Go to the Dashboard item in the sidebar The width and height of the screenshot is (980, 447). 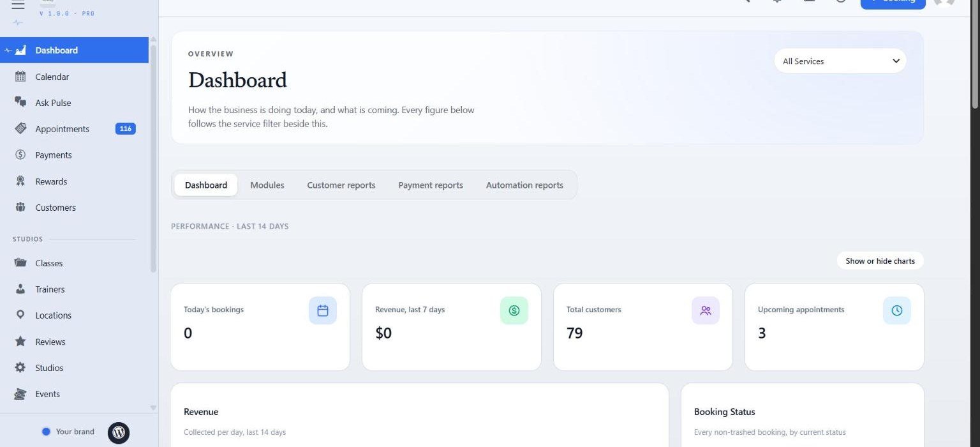click(x=74, y=50)
